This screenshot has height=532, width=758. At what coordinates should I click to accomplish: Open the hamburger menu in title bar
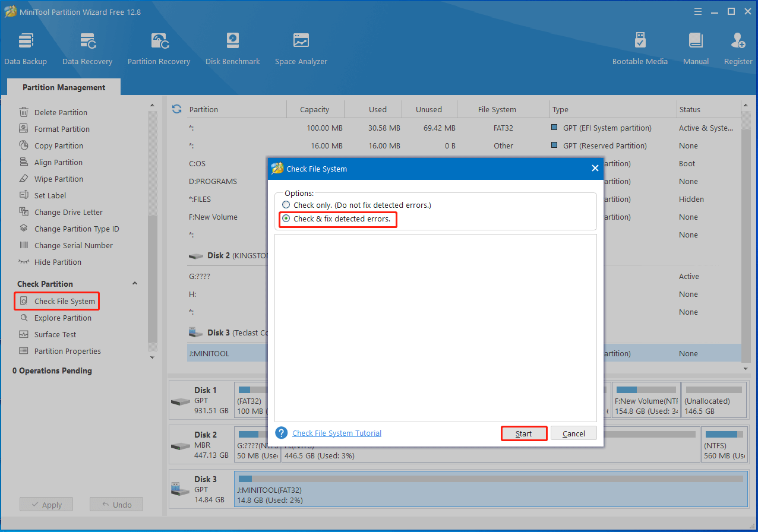coord(699,11)
